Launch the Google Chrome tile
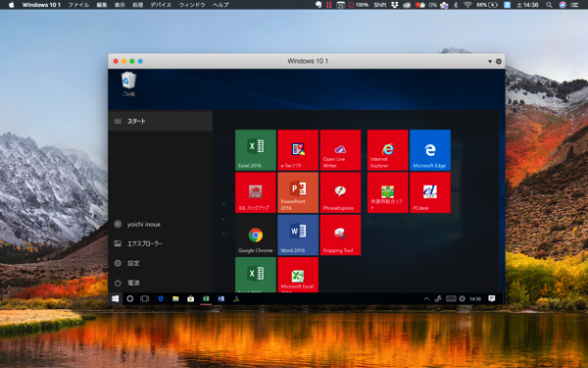This screenshot has width=588, height=368. tap(256, 235)
